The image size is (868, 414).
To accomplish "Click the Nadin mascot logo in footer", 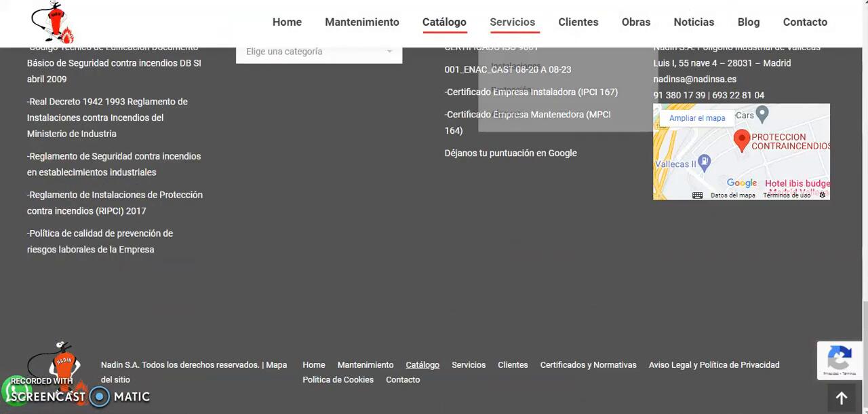I will point(62,360).
